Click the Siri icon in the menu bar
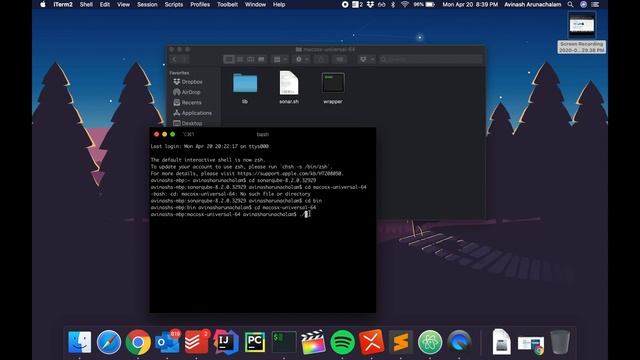This screenshot has width=640, height=360. click(583, 4)
